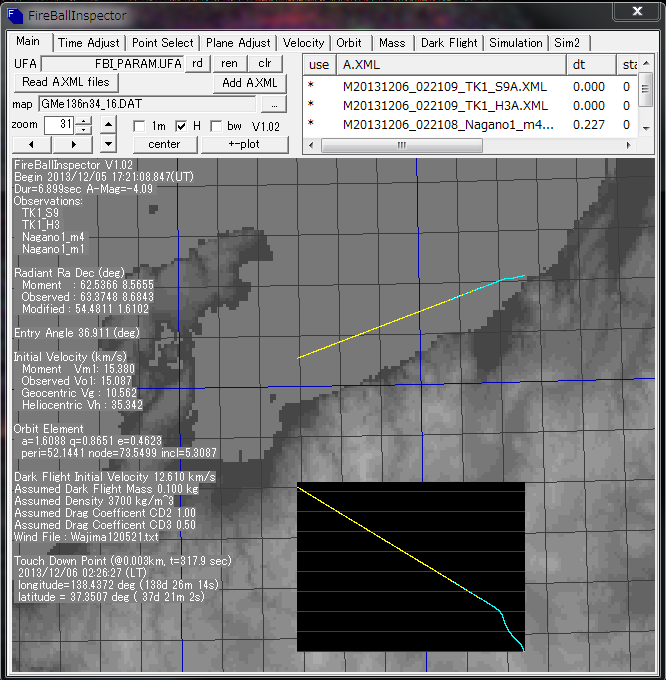Toggle the 'H' checkbox
This screenshot has height=680, width=666.
pos(181,126)
